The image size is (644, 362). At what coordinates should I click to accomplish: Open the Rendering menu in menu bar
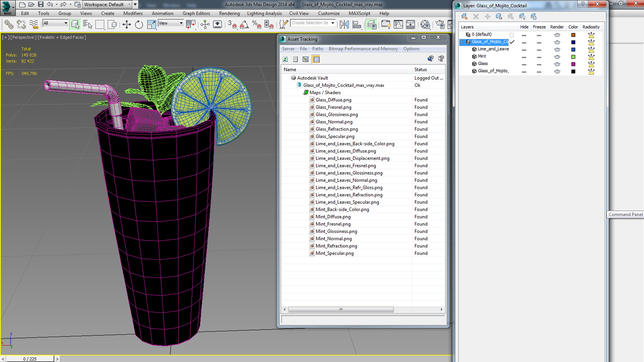tap(229, 13)
